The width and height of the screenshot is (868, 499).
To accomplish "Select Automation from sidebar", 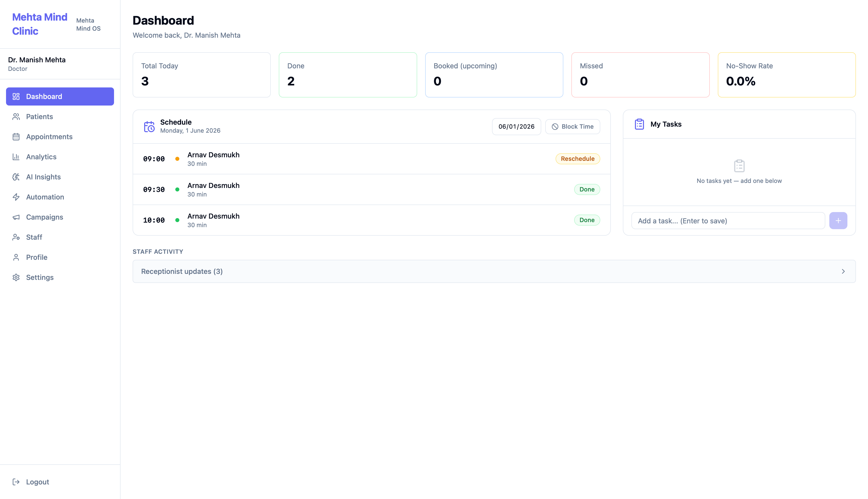I will pos(60,197).
